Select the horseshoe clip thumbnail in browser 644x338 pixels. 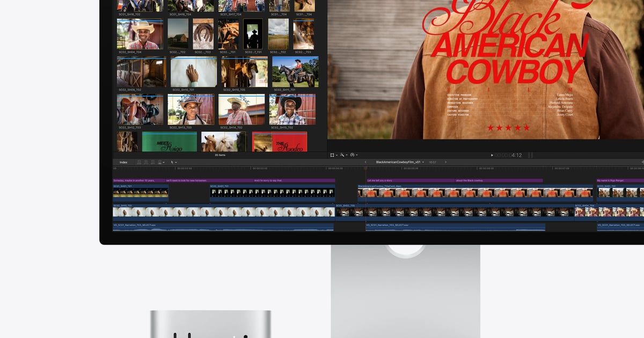(x=203, y=34)
